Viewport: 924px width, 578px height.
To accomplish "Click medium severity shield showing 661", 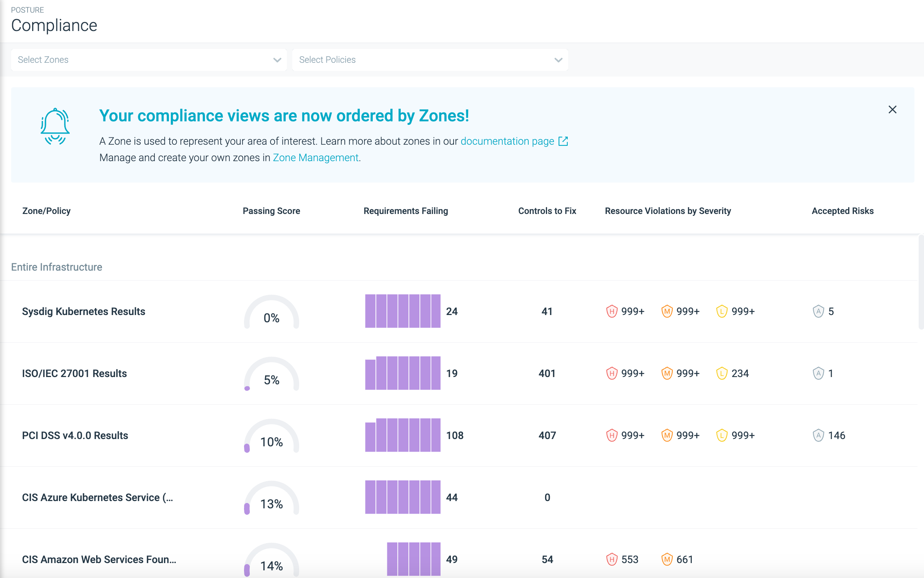I will 667,559.
